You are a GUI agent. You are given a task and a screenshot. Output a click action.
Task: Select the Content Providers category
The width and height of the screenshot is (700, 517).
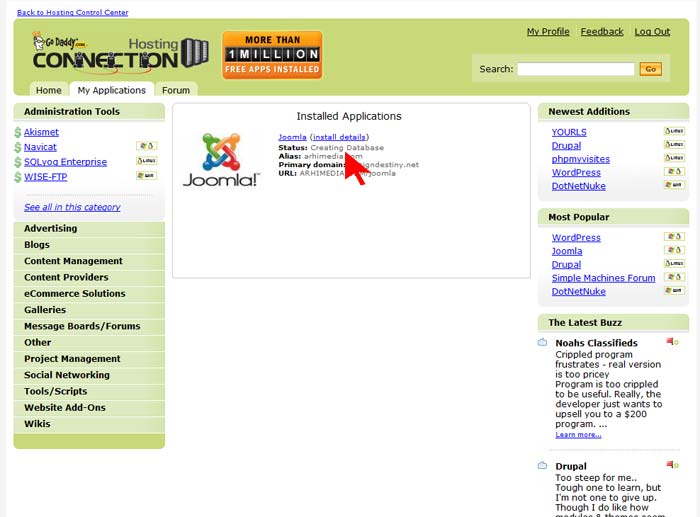(89, 277)
